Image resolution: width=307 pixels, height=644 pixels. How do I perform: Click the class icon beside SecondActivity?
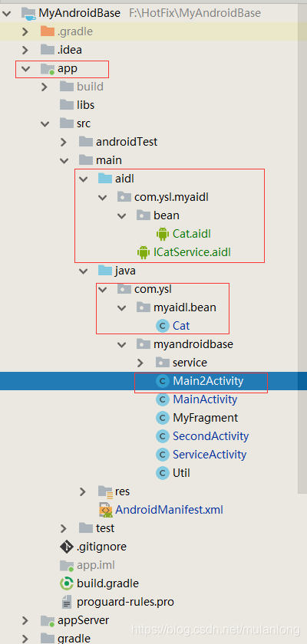(x=163, y=436)
